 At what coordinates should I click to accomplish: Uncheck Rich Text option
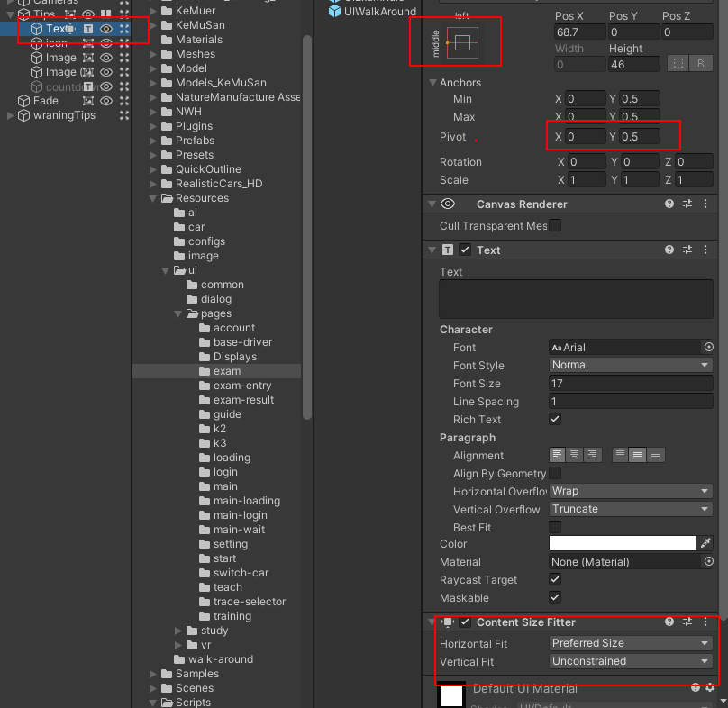click(x=555, y=419)
